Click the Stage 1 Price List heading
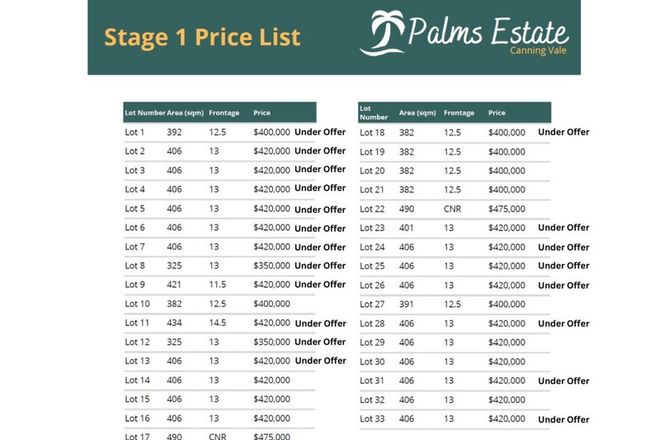The image size is (660, 440). tap(202, 38)
